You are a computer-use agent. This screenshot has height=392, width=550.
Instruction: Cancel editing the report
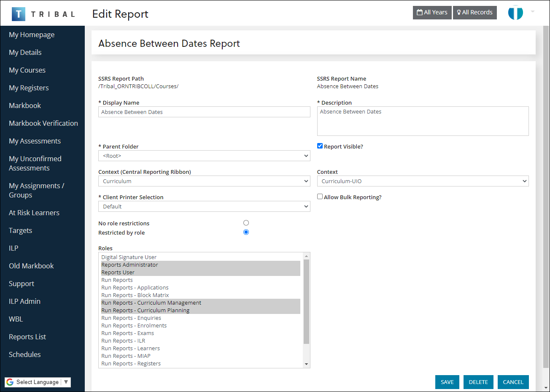click(x=513, y=382)
